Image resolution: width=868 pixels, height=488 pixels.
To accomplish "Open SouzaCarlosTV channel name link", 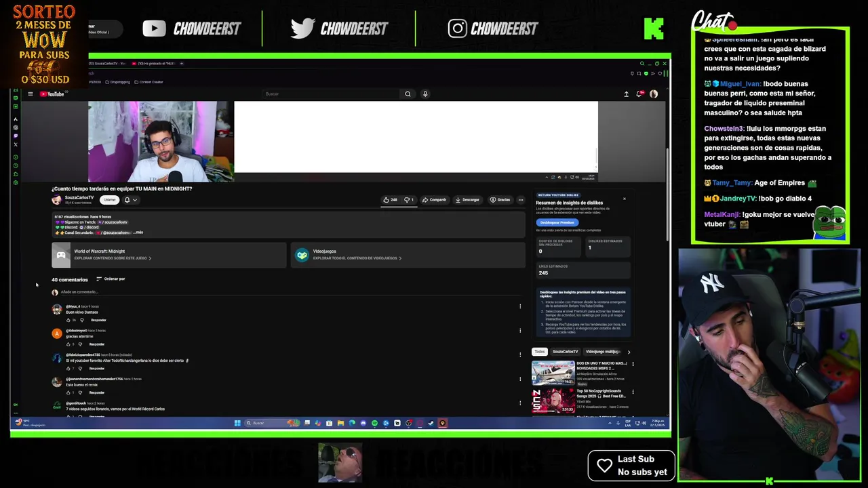I will 79,197.
